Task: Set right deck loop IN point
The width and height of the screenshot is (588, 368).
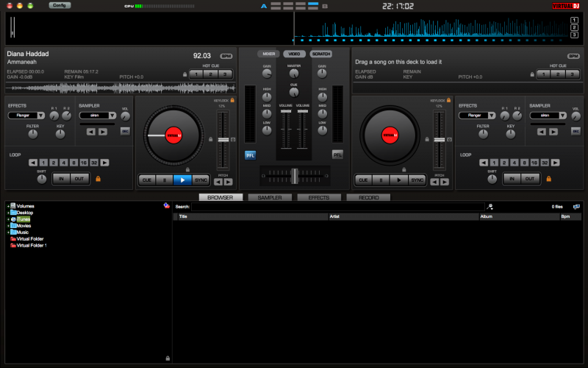Action: [x=512, y=179]
